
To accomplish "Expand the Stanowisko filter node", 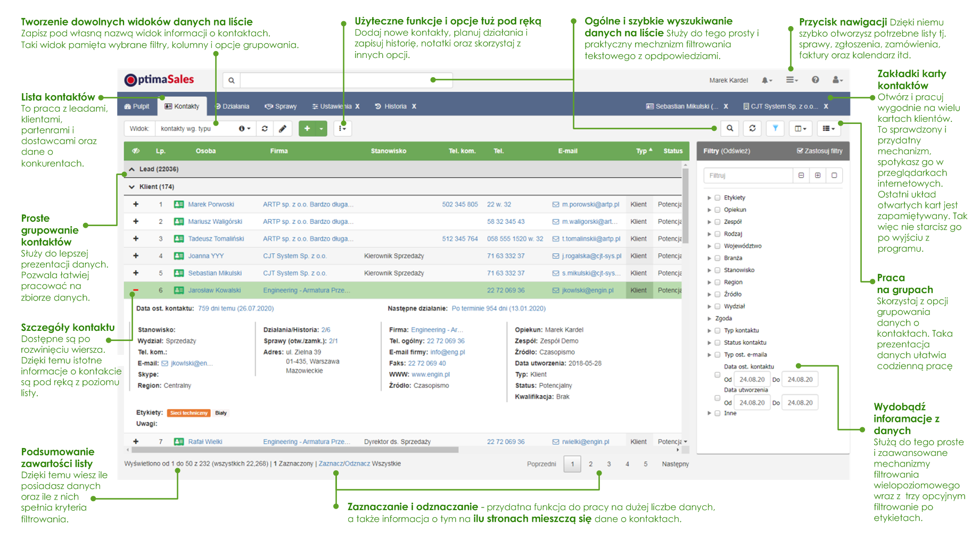I will point(709,270).
